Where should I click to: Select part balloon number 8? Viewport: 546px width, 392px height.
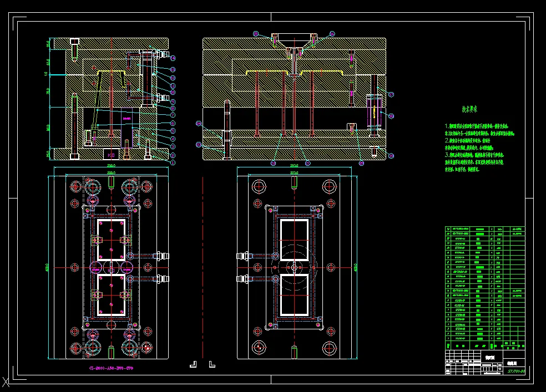(x=173, y=109)
